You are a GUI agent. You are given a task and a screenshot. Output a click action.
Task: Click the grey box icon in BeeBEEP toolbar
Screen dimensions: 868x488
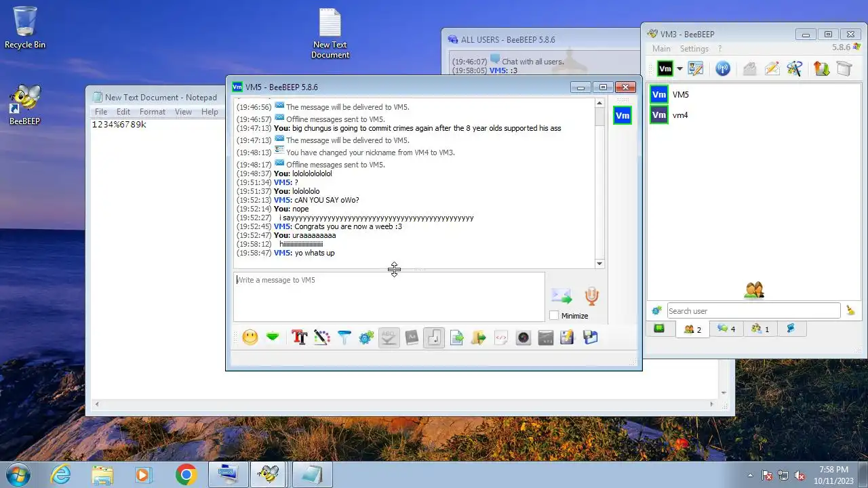coord(844,68)
